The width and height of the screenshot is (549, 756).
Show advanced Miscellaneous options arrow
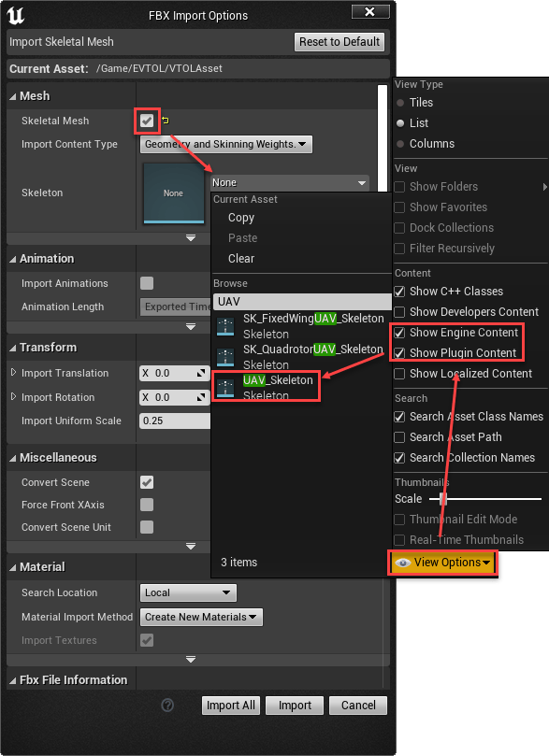191,547
